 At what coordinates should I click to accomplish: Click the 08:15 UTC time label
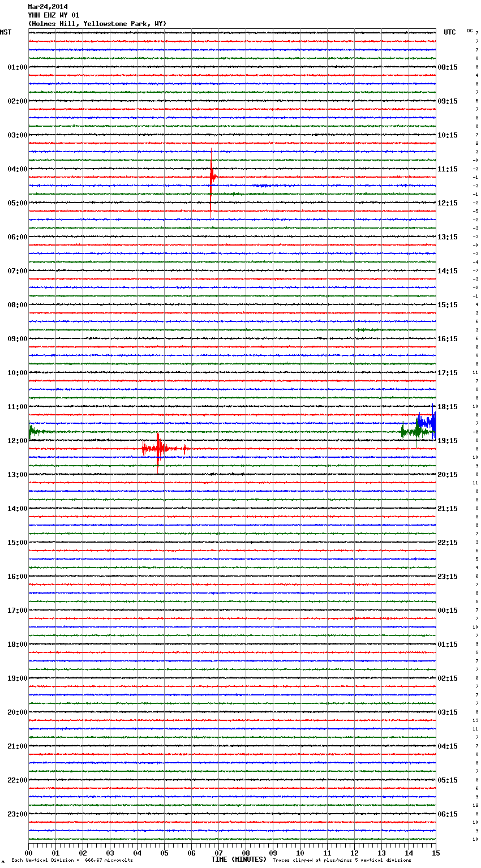point(448,67)
